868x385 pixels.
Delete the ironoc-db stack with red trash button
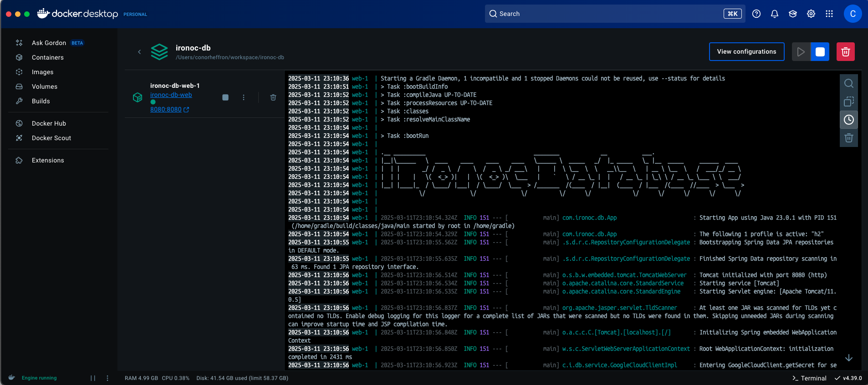(x=845, y=52)
